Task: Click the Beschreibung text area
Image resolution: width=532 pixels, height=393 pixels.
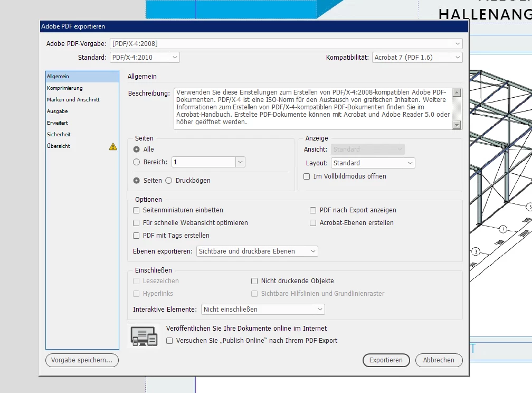Action: tap(313, 109)
